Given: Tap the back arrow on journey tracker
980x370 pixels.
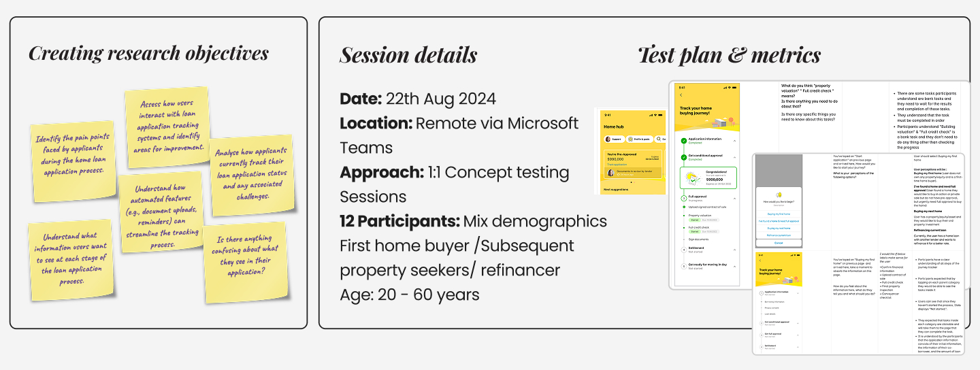Looking at the screenshot, I should click(681, 95).
